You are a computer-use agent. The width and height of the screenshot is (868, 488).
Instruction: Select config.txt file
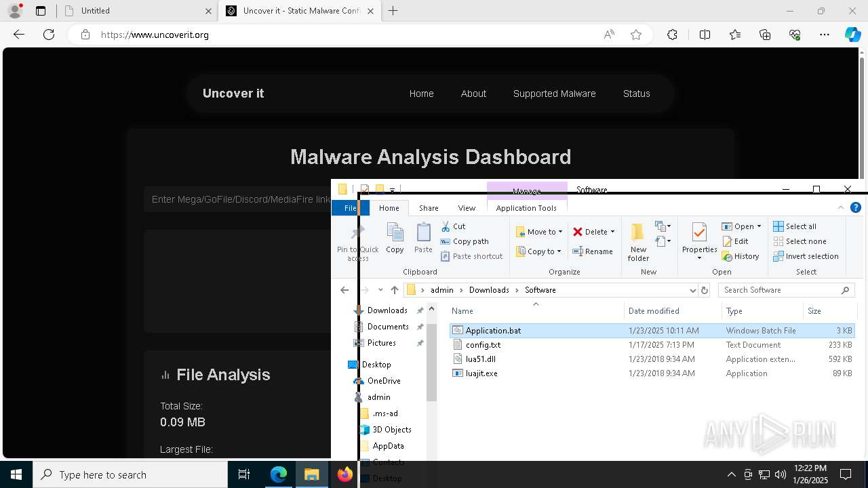click(483, 345)
